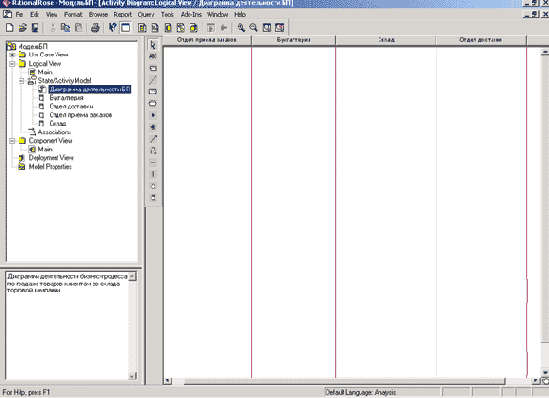549x398 pixels.
Task: Open the Edit menu
Action: click(x=34, y=14)
